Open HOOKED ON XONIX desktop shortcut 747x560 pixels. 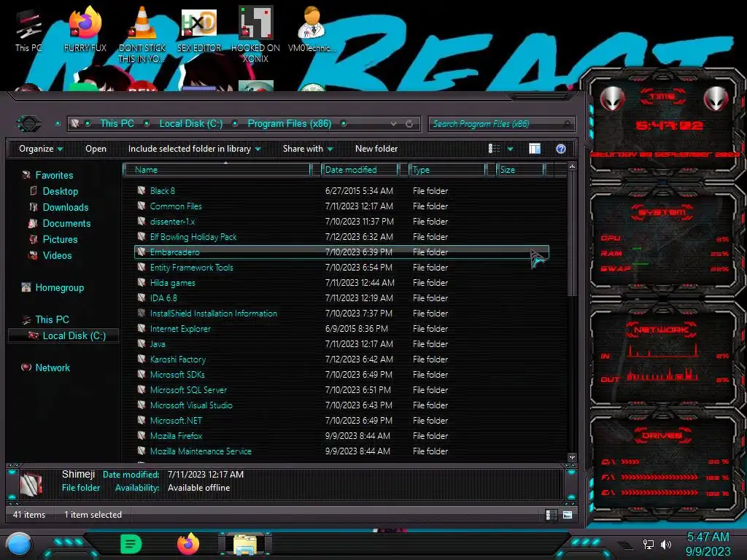coord(255,34)
